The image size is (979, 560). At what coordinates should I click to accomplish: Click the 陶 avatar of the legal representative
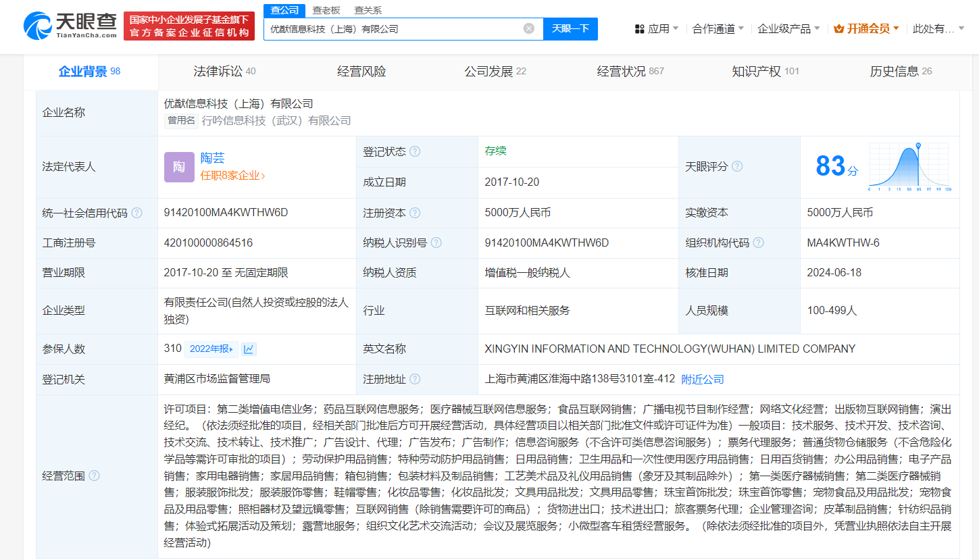[178, 167]
